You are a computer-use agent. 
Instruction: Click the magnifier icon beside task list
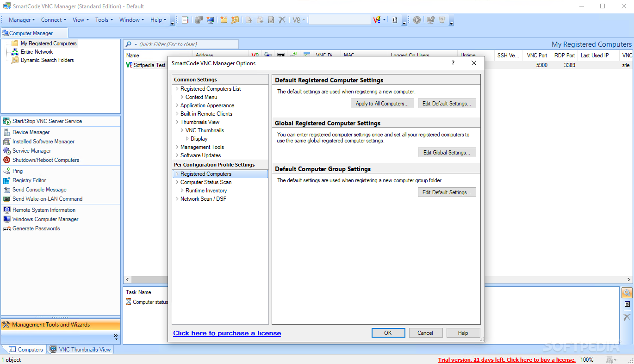[627, 293]
